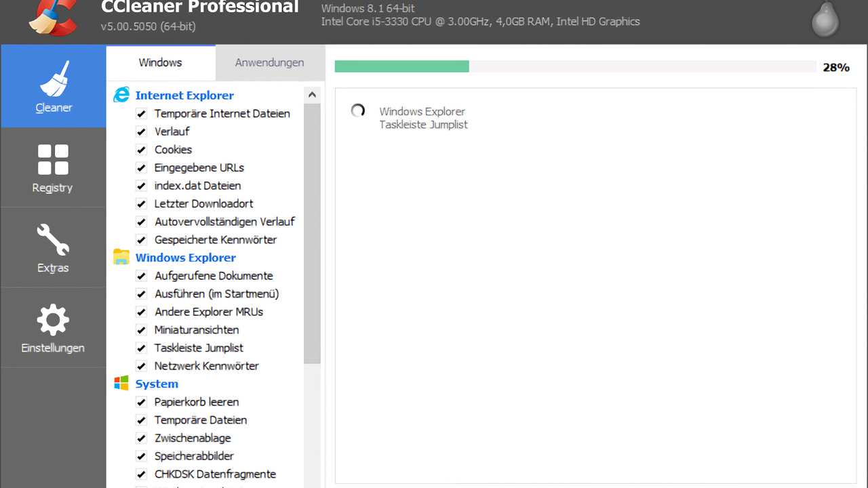Click the scroll up arrow of list
The width and height of the screenshot is (868, 488).
312,95
